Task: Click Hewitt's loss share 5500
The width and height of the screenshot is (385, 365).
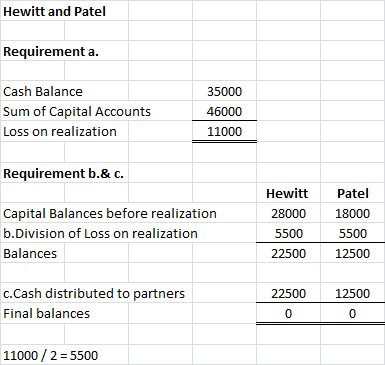Action: coord(289,234)
